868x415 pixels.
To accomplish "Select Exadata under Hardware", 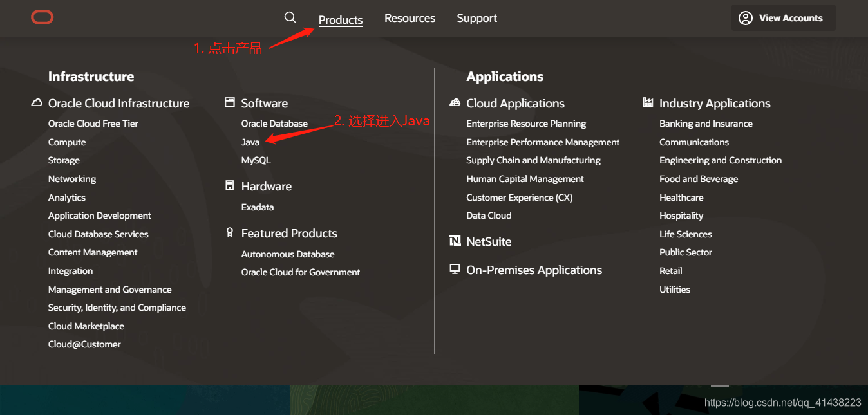I will [x=258, y=207].
